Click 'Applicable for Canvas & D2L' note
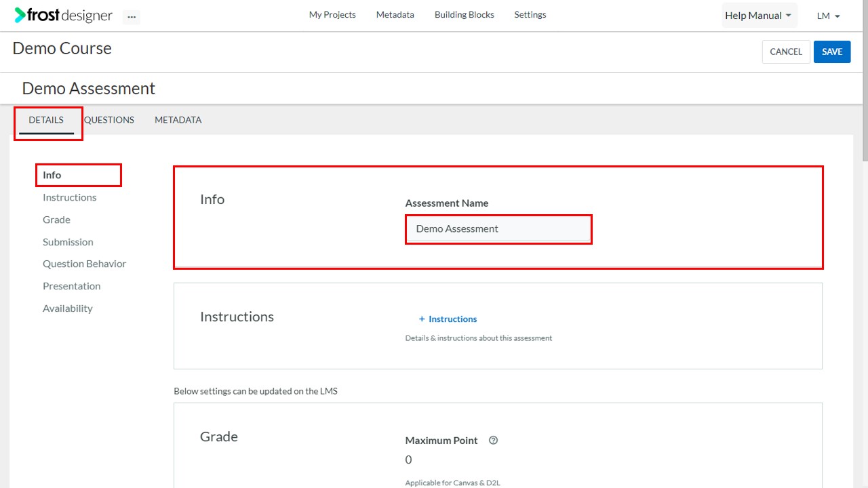This screenshot has width=868, height=488. coord(453,483)
